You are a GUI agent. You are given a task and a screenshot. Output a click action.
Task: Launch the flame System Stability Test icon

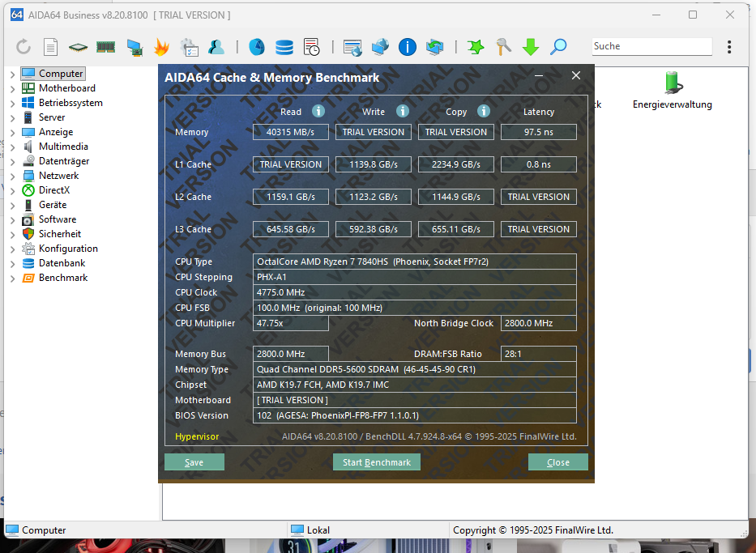(x=161, y=47)
